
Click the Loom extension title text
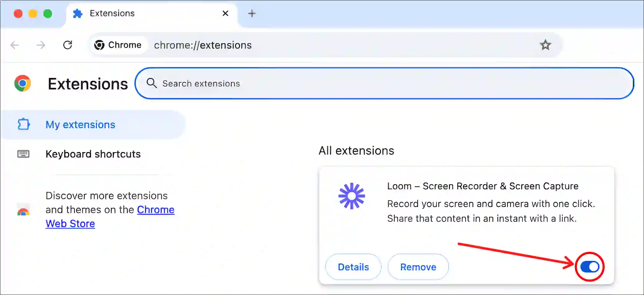483,186
